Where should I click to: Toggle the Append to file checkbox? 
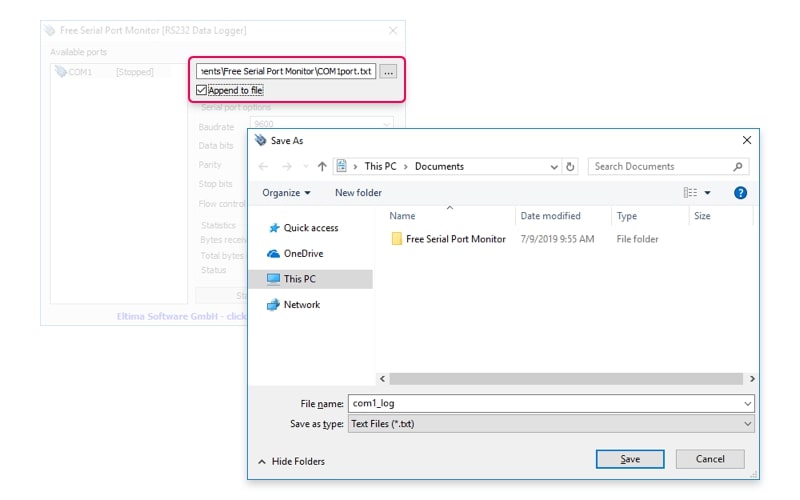tap(202, 90)
